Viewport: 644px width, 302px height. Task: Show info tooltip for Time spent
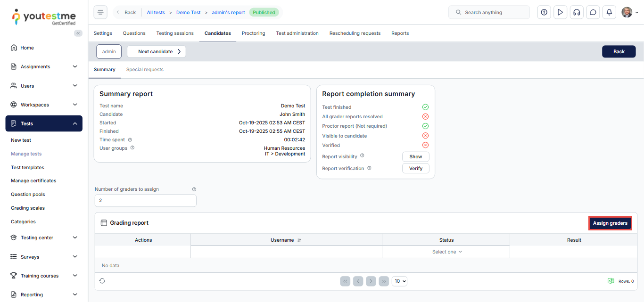coord(130,140)
